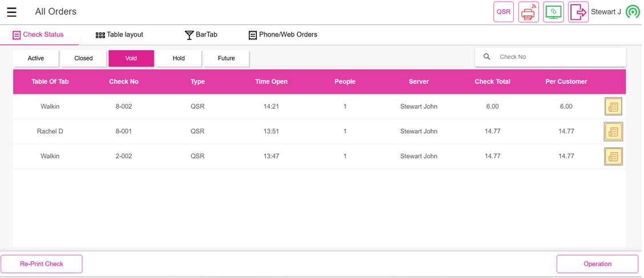This screenshot has height=278, width=644.
Task: Go to the BarTab tab
Action: point(201,35)
